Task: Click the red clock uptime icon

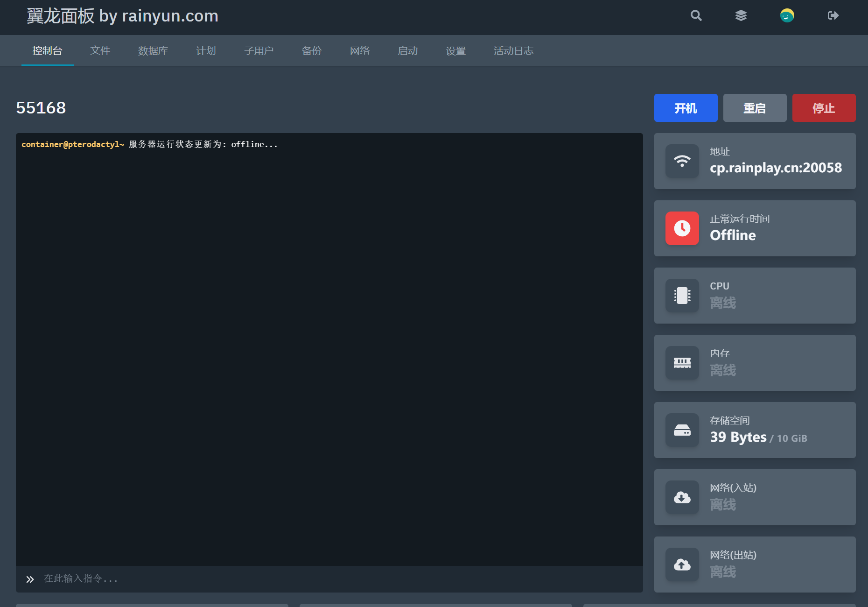Action: pos(682,228)
